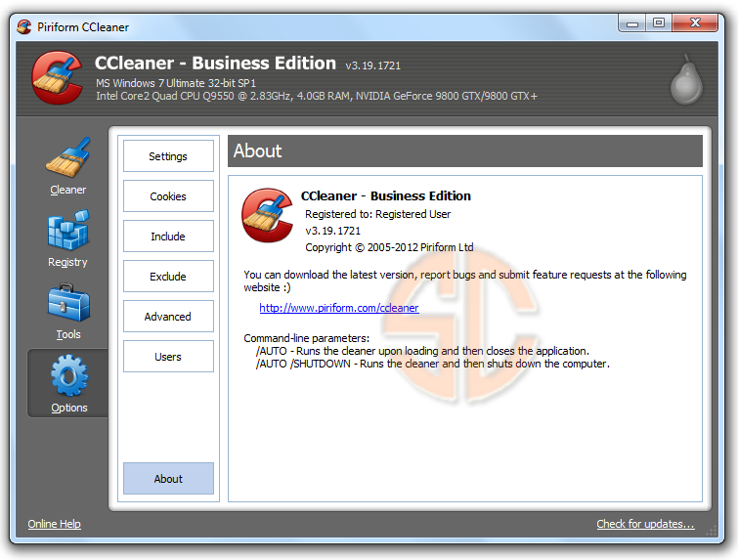Click the window resize grip corner
The width and height of the screenshot is (738, 560).
click(712, 531)
